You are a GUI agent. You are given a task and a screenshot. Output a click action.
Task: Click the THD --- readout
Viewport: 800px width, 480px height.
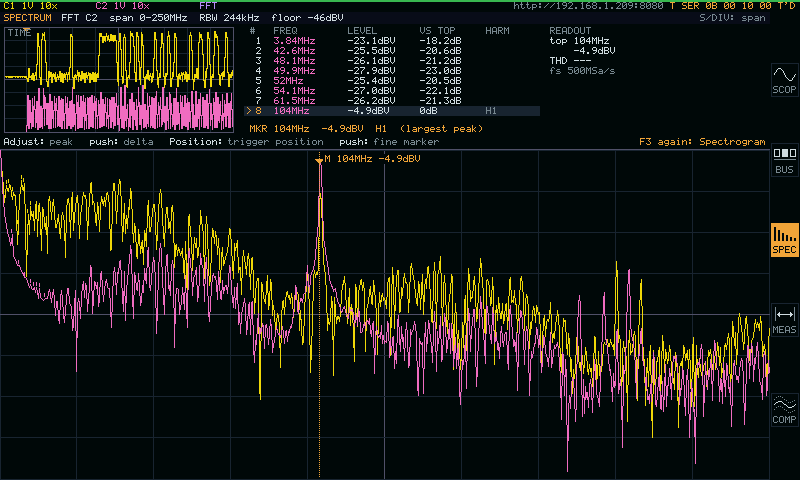coord(570,61)
